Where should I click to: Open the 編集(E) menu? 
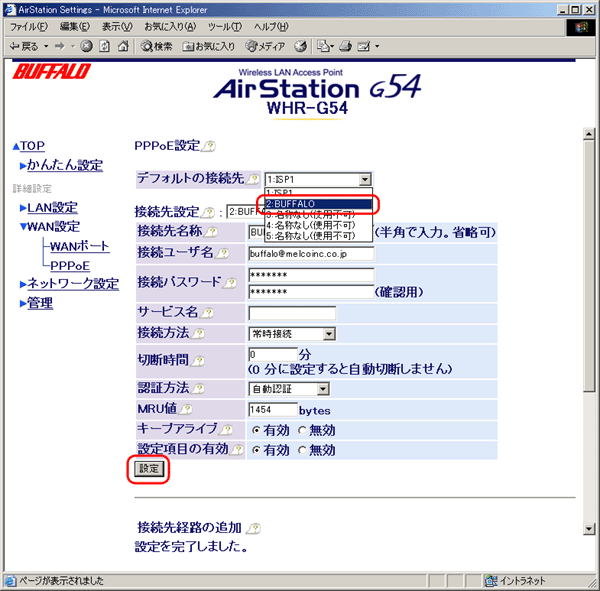(x=75, y=27)
